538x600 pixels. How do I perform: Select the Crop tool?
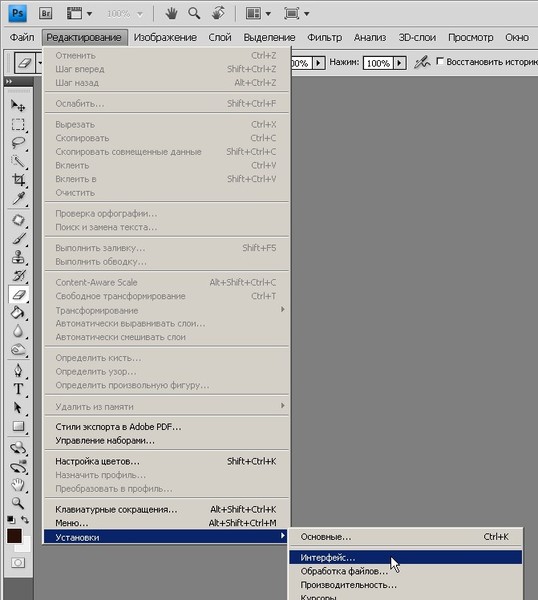pyautogui.click(x=18, y=179)
